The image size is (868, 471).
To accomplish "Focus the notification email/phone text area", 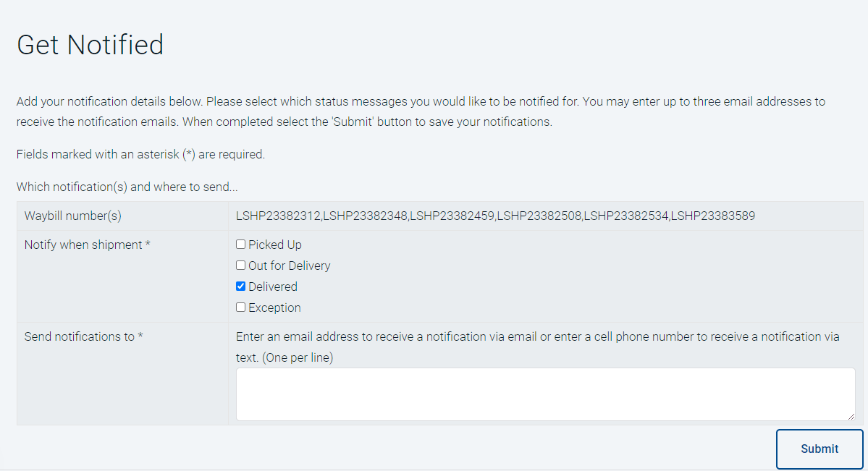I will 544,394.
